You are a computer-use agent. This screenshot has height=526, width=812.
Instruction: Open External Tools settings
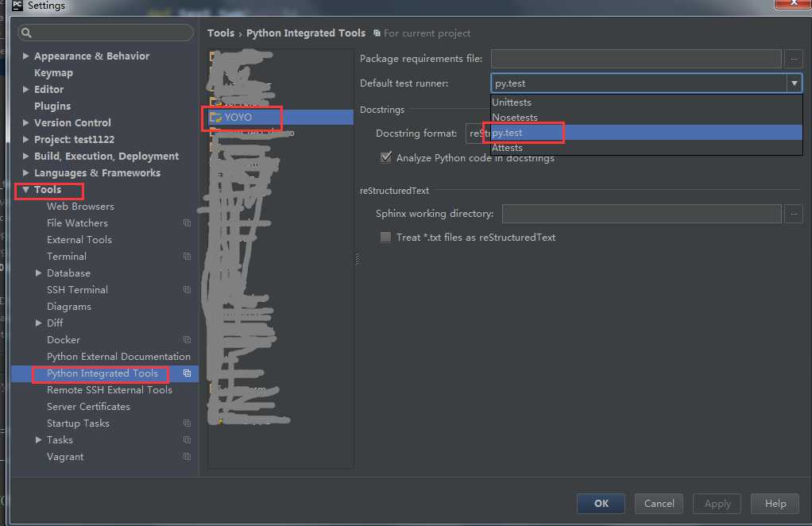tap(79, 240)
